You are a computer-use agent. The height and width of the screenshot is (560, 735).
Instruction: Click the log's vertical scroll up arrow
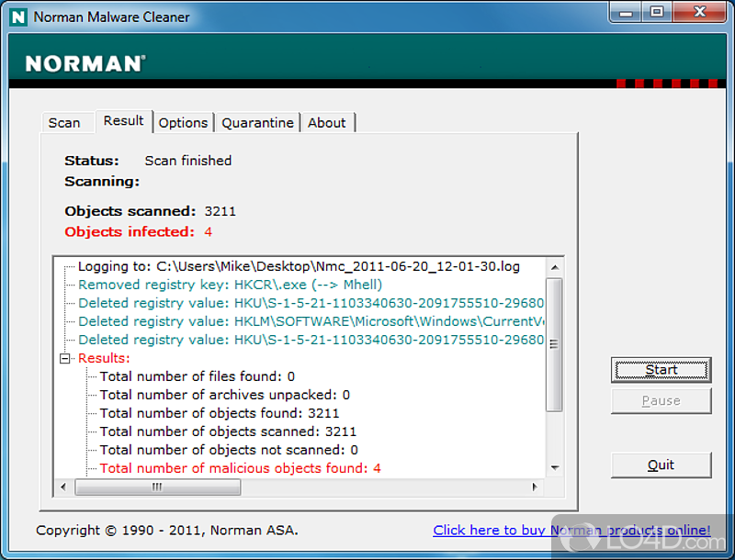[555, 267]
